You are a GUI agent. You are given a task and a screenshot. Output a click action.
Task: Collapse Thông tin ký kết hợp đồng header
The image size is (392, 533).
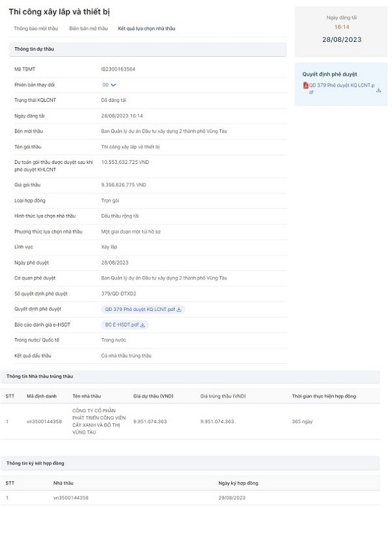click(x=189, y=463)
